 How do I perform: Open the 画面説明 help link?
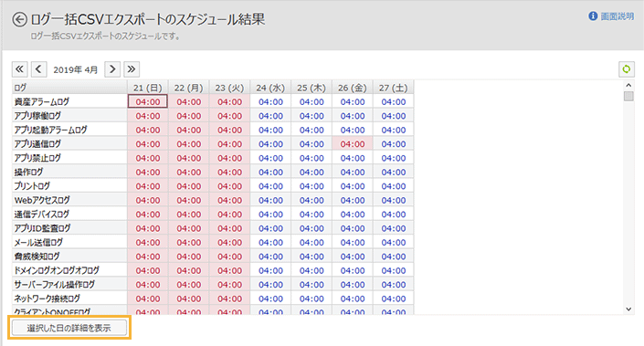tap(618, 16)
